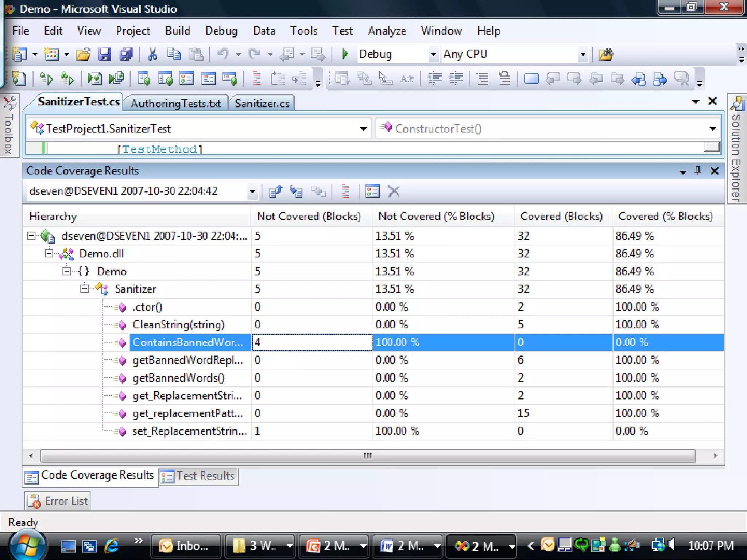747x560 pixels.
Task: Switch to the Test Results tab
Action: [x=199, y=476]
